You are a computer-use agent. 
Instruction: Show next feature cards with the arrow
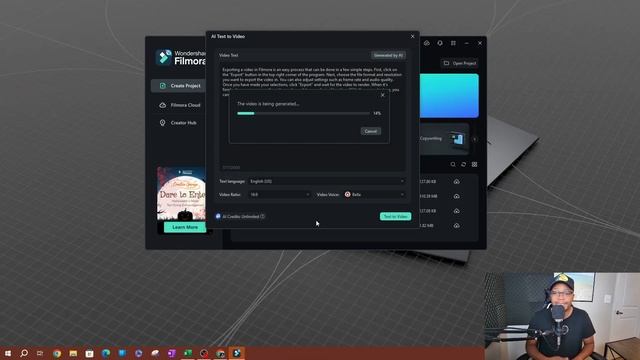pos(474,139)
